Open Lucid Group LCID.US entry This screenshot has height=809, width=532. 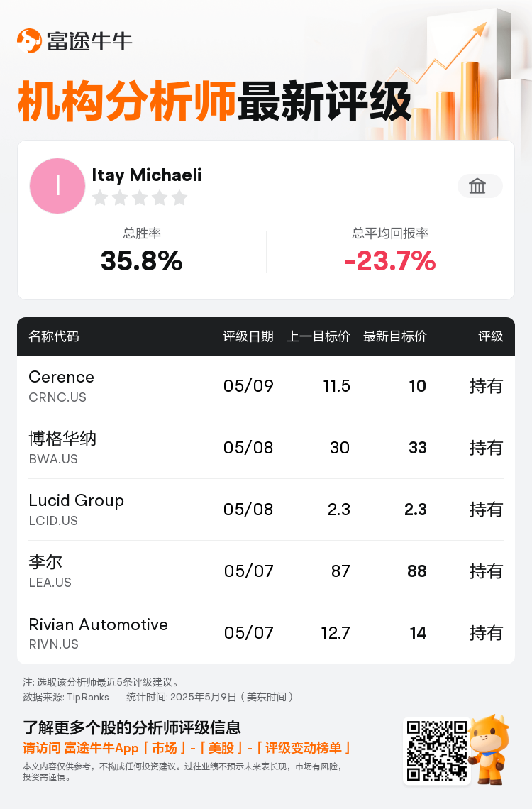click(266, 510)
